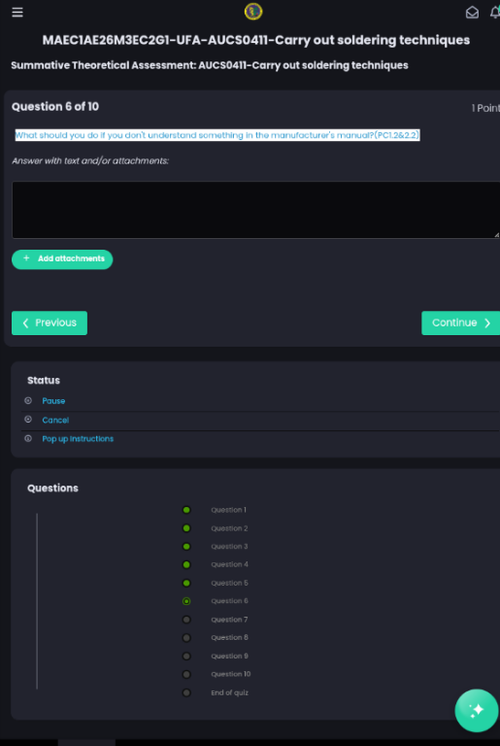Open the sparkle AI assistant button

click(x=476, y=710)
